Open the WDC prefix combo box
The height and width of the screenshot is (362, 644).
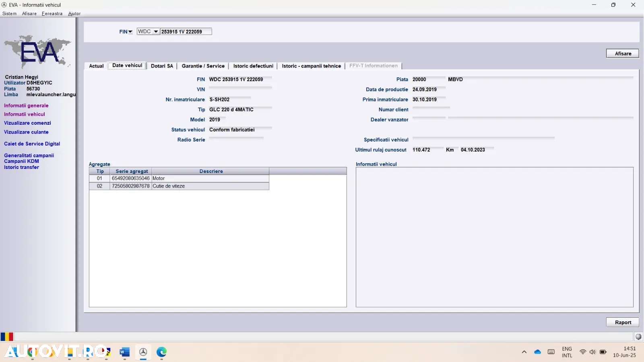coord(148,31)
